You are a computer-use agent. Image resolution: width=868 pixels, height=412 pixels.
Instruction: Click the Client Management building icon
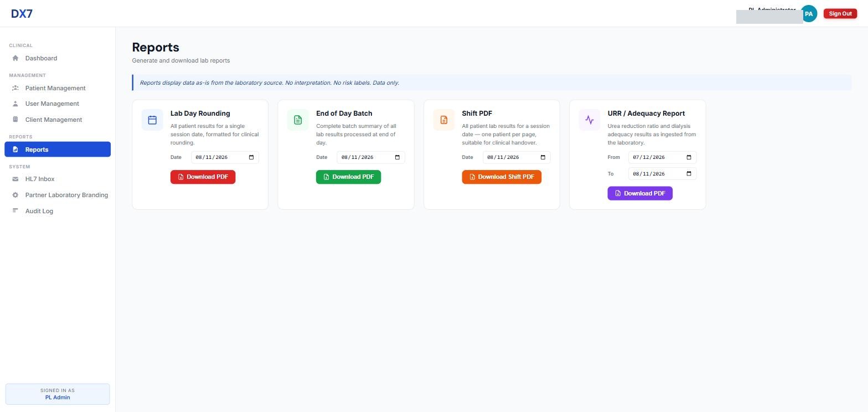tap(15, 120)
